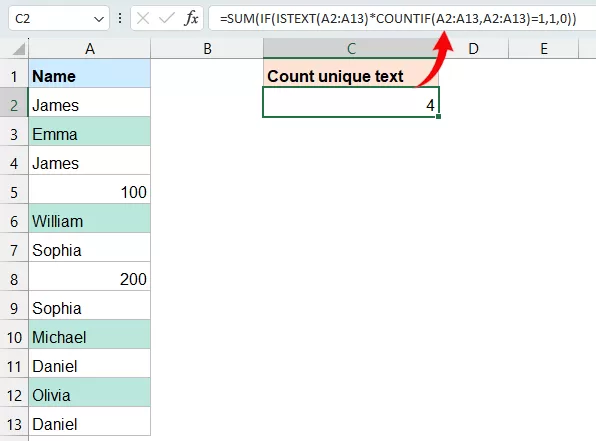
Task: Click the Select All corner triangle
Action: [x=18, y=49]
